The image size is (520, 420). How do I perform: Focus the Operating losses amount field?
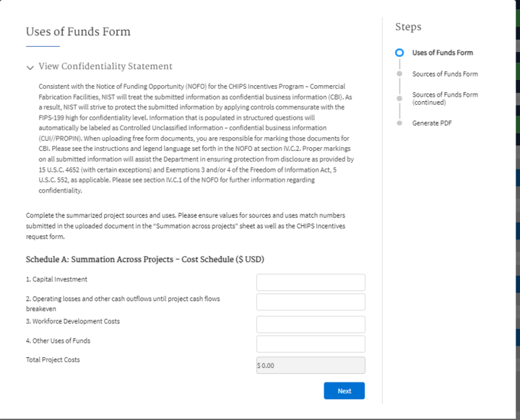[311, 302]
